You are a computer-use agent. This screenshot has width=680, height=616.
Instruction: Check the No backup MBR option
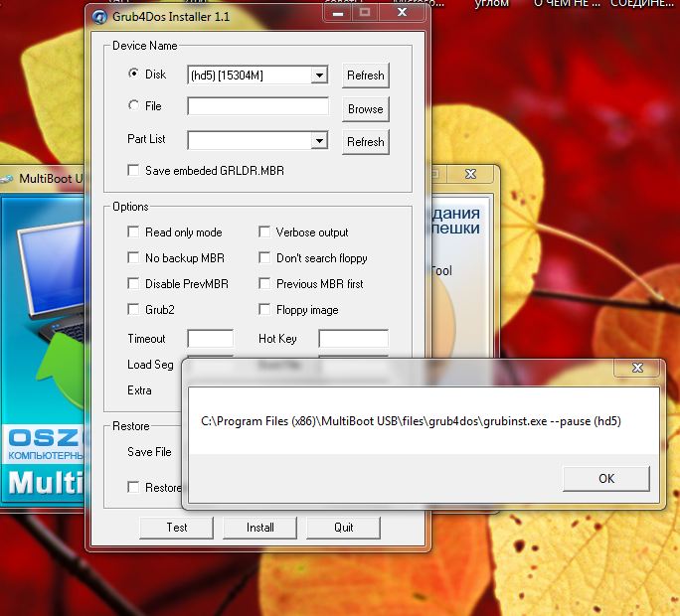tap(134, 258)
